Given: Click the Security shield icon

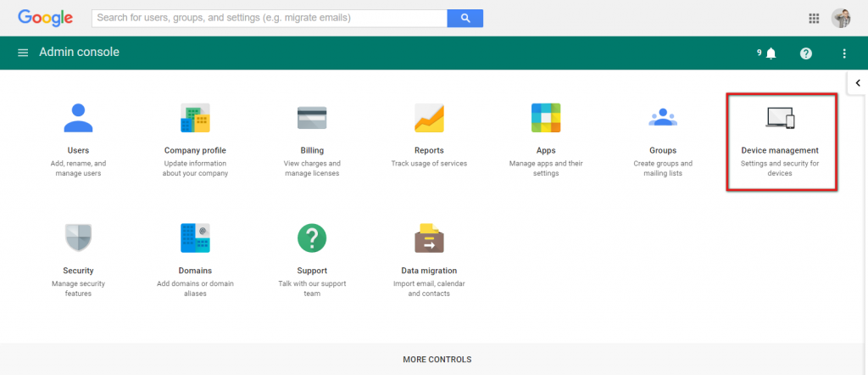Looking at the screenshot, I should click(78, 238).
